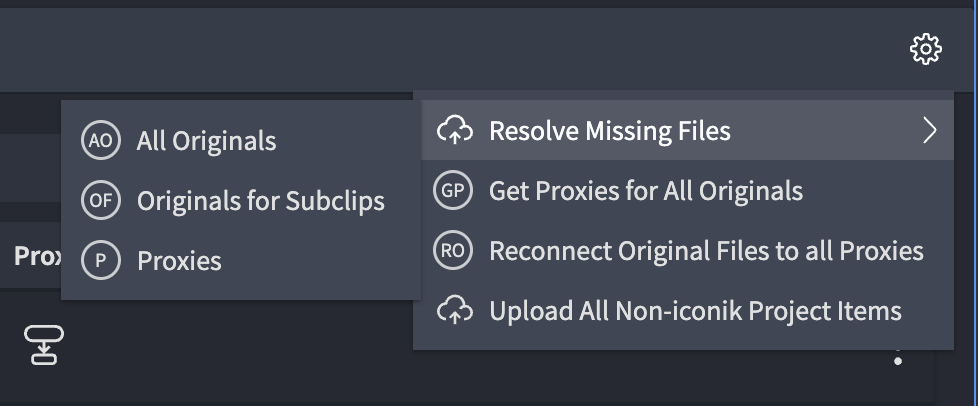Choose Originals for Subclips option

point(260,200)
